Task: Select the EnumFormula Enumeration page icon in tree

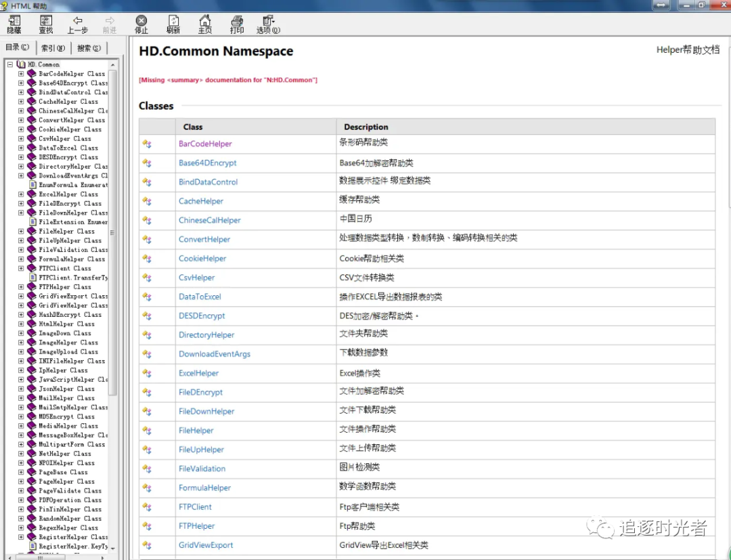Action: click(32, 185)
